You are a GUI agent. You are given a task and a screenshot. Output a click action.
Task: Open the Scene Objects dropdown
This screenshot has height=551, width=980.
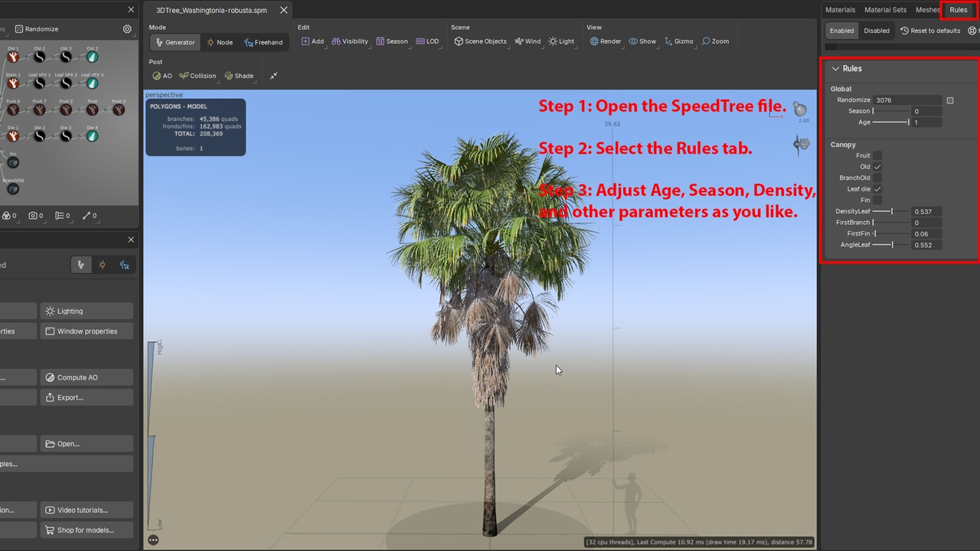(x=480, y=41)
